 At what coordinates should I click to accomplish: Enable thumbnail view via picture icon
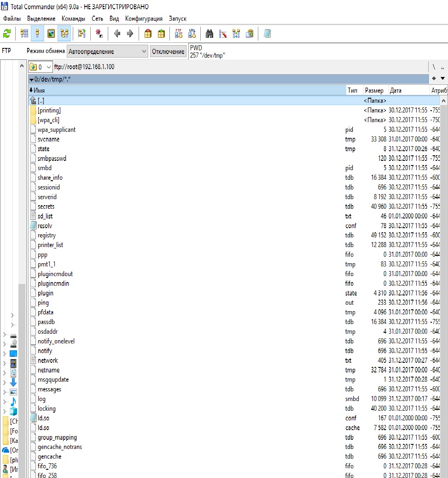[x=51, y=34]
